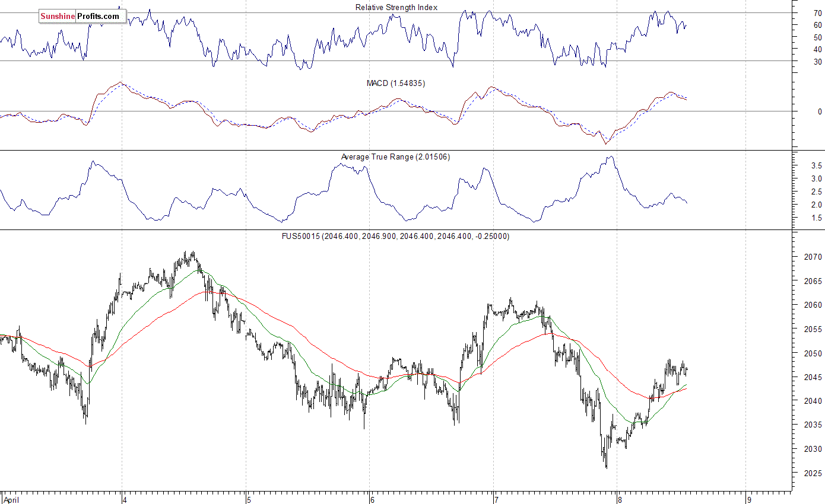Click the SunshineProfits.com logo

[x=82, y=17]
